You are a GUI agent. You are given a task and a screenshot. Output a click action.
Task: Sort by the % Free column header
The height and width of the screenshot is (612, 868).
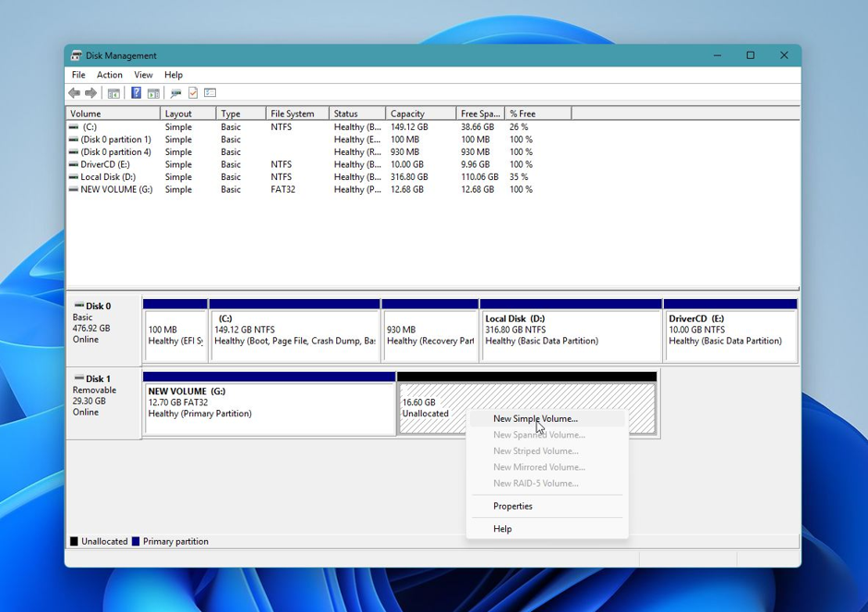[538, 114]
